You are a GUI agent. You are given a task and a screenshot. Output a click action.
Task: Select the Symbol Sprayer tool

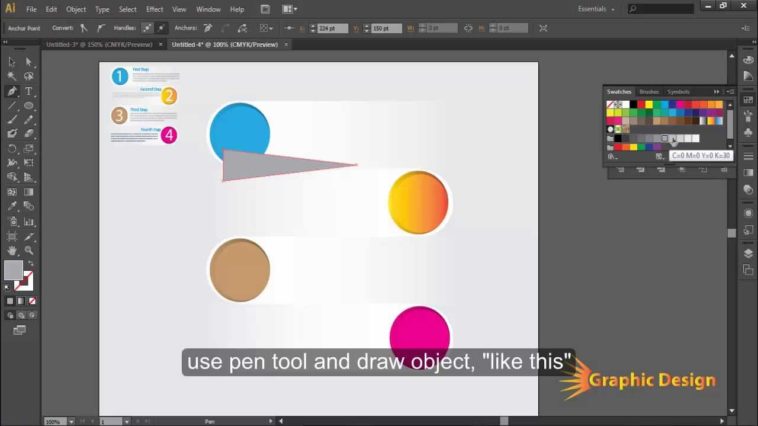click(12, 222)
